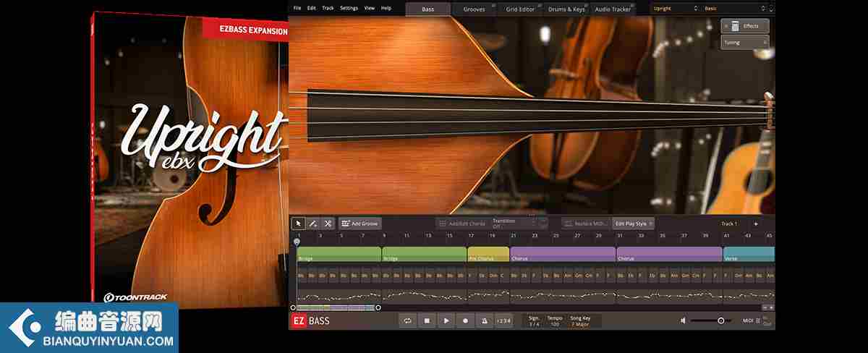Open Edit Play Style menu
This screenshot has height=353, width=868.
click(x=634, y=224)
